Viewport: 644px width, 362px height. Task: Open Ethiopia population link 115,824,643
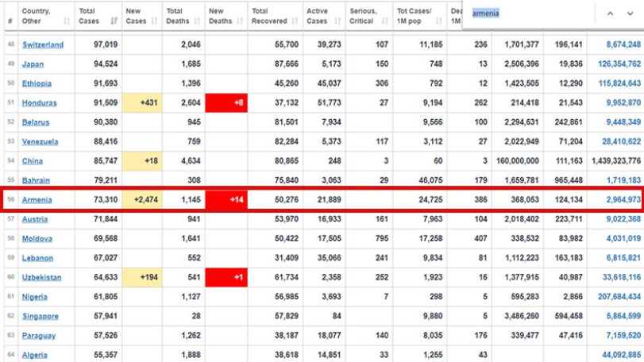pyautogui.click(x=619, y=83)
